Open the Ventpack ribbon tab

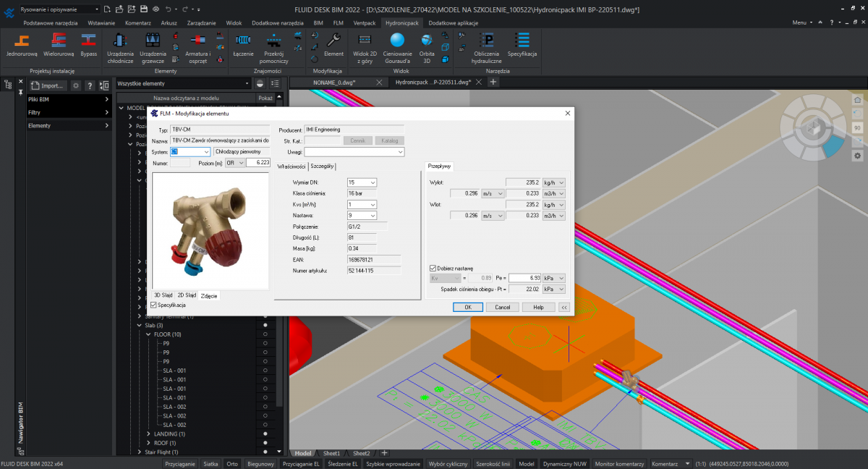pyautogui.click(x=364, y=23)
